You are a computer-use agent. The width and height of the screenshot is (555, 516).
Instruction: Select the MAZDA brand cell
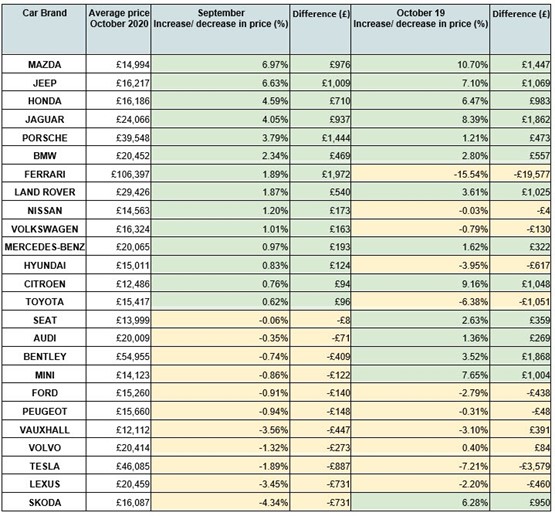click(x=44, y=64)
